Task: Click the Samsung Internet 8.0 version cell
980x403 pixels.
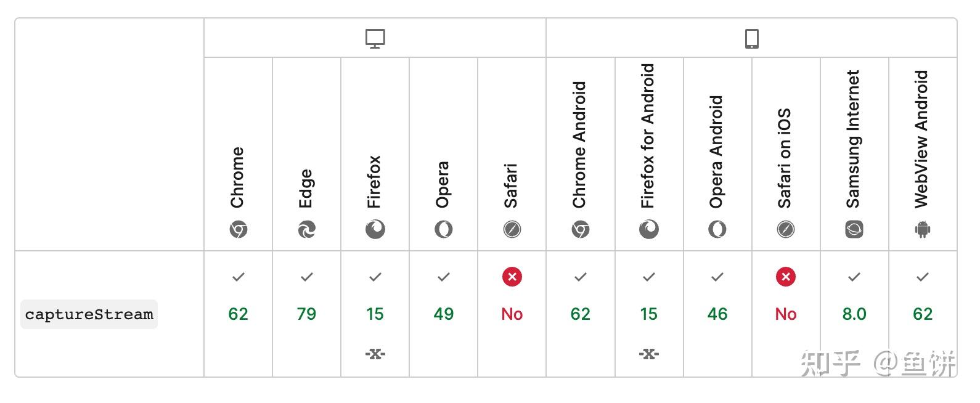Action: pos(854,314)
